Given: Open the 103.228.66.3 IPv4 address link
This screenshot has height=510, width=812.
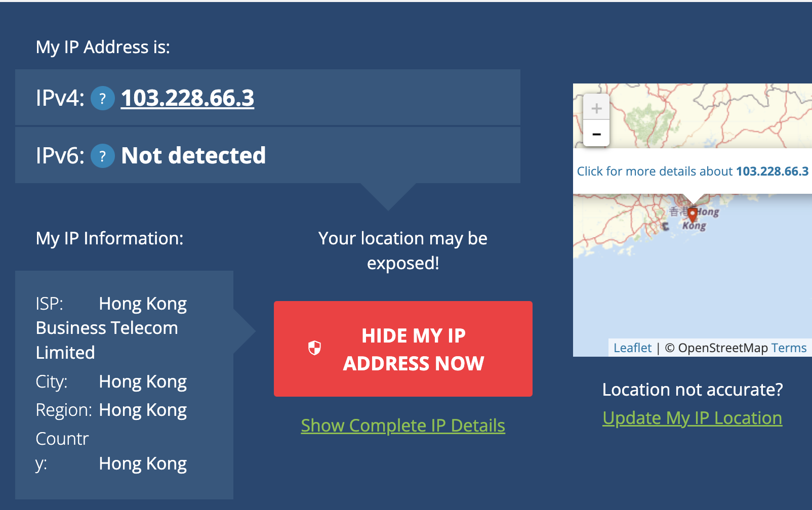Looking at the screenshot, I should click(x=187, y=98).
